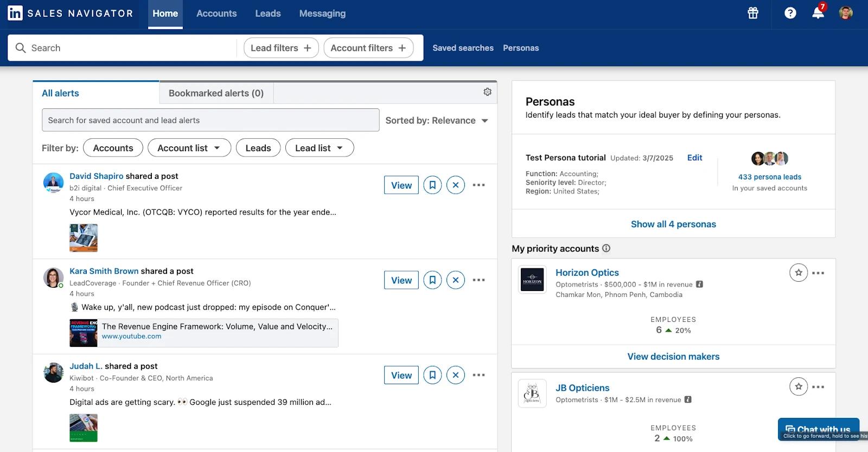
Task: Dismiss Kara Smith Brown's alert
Action: coord(456,280)
